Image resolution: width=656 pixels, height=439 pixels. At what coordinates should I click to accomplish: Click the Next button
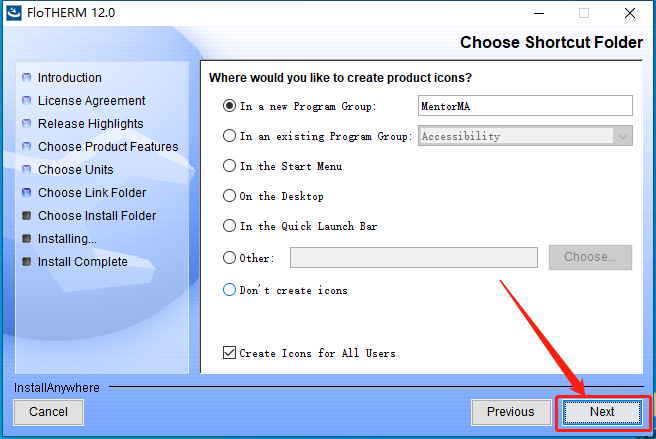[x=602, y=412]
